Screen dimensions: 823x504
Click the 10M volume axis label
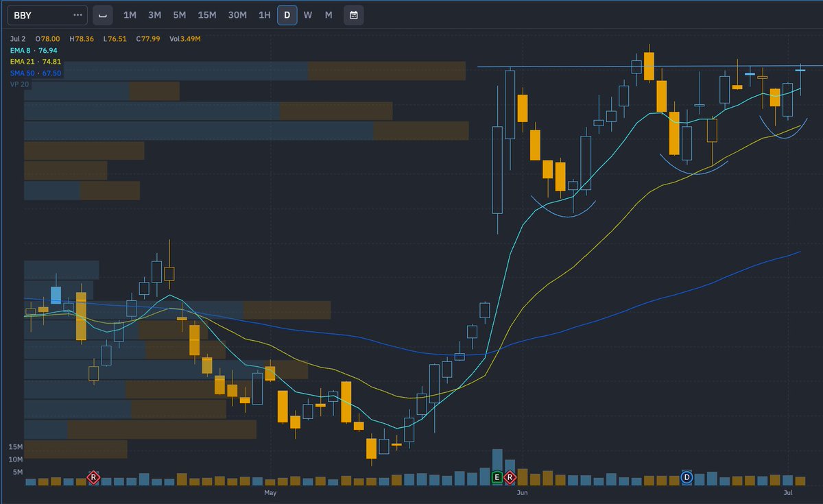click(x=16, y=459)
